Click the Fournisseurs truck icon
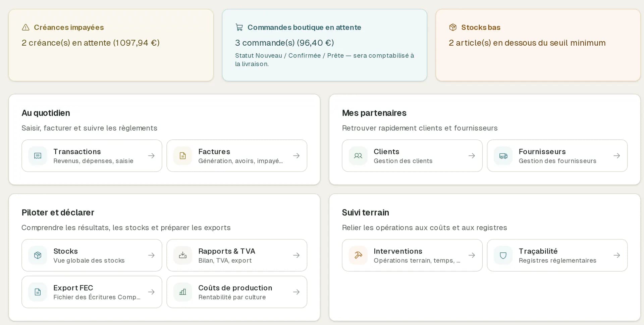Screen dimensions: 644x325 point(503,156)
